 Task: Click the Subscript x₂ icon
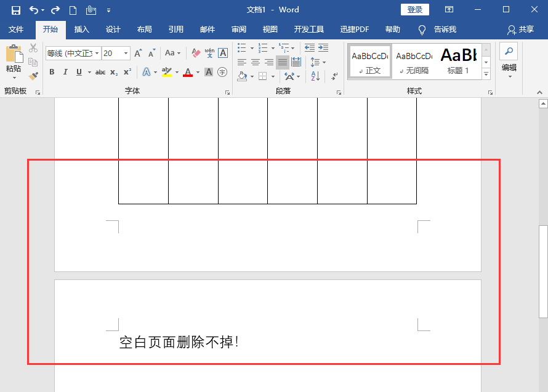click(x=114, y=72)
